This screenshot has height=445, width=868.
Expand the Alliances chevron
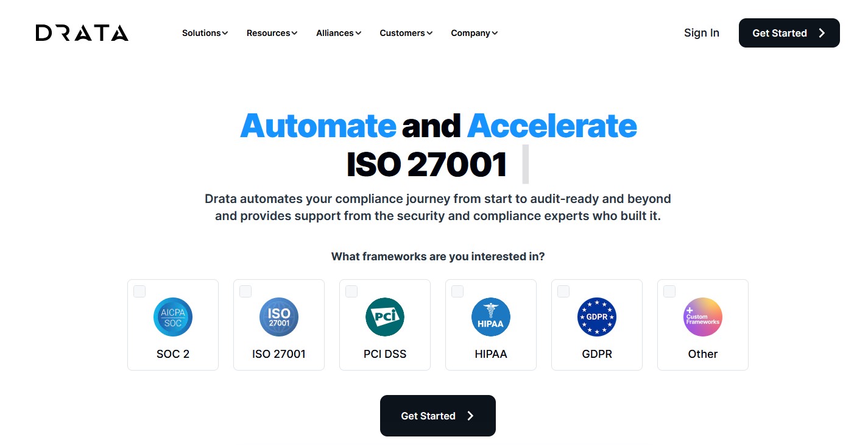point(358,33)
